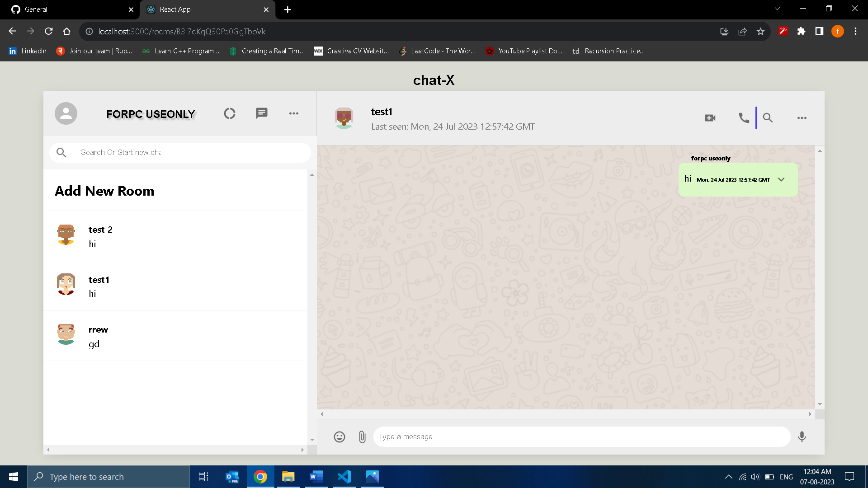This screenshot has width=868, height=488.
Task: Open your profile avatar in the sidebar
Action: (x=66, y=113)
